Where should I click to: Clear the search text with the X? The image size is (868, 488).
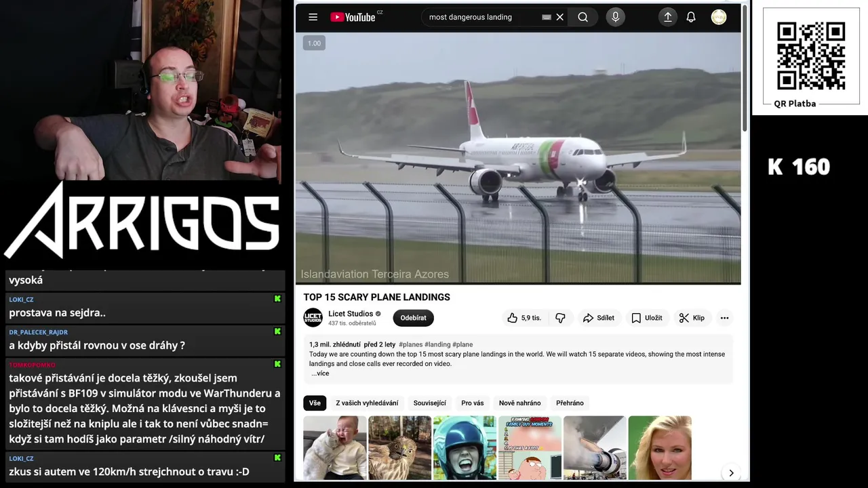point(559,17)
